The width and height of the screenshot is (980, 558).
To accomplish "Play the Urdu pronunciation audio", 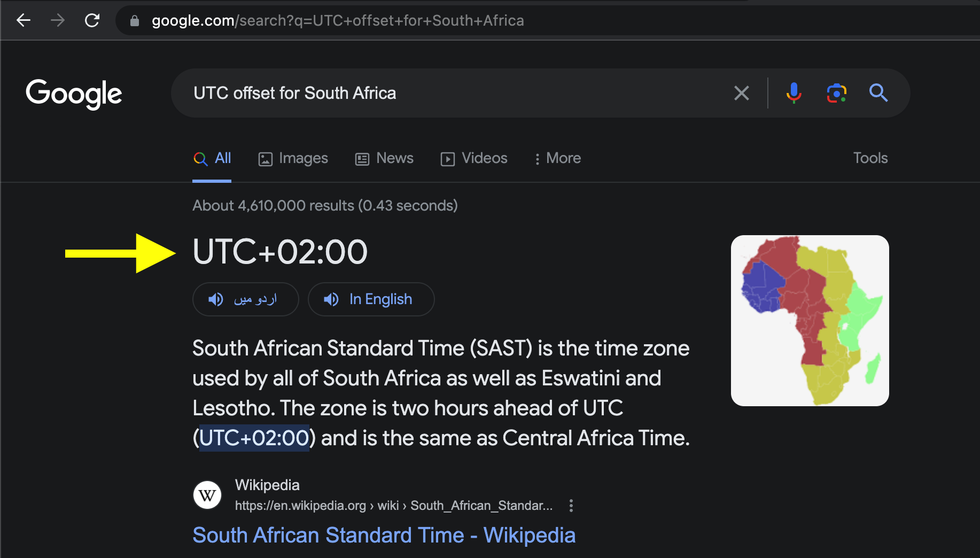I will [x=245, y=299].
